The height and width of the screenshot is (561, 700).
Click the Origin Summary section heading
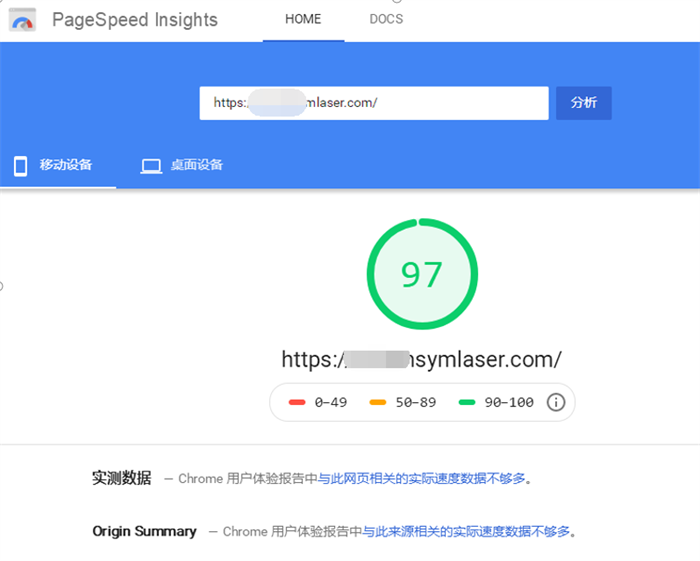pyautogui.click(x=144, y=531)
